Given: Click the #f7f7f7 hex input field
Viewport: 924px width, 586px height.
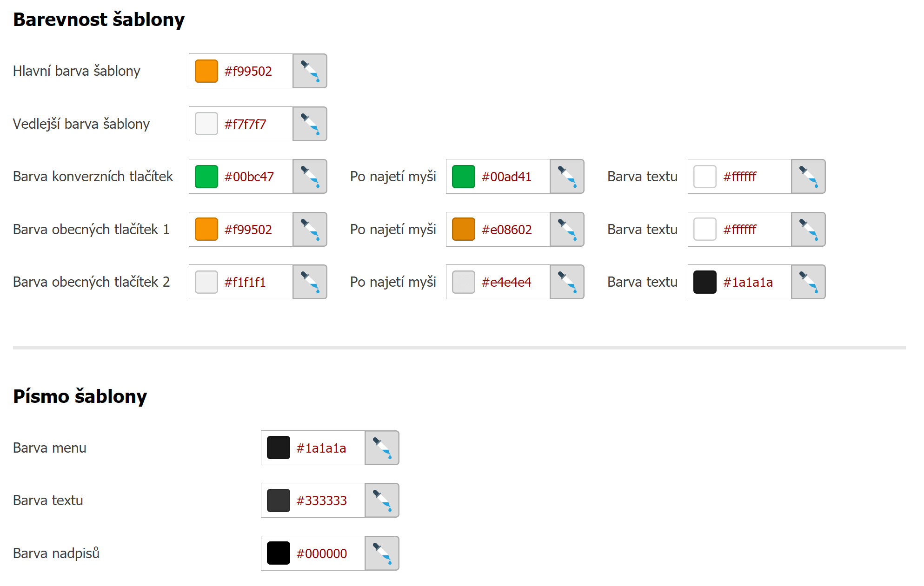Looking at the screenshot, I should pyautogui.click(x=255, y=124).
